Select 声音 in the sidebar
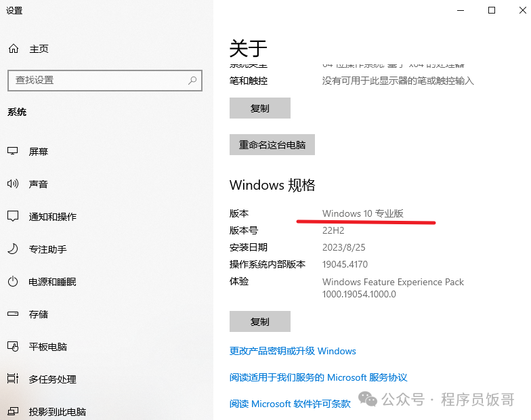 tap(38, 184)
